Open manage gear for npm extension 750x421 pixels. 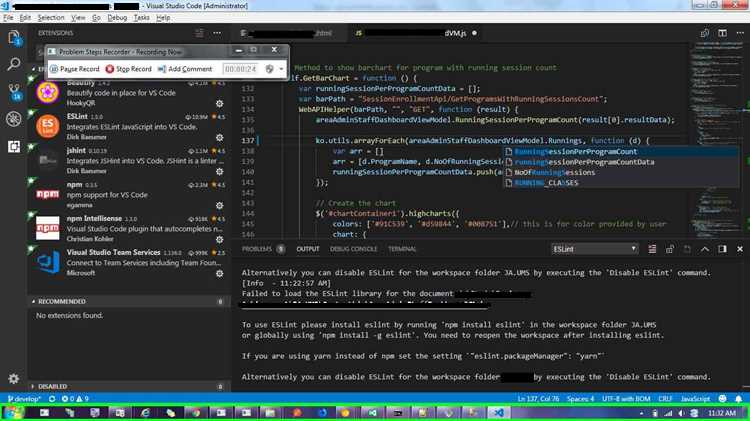point(220,205)
